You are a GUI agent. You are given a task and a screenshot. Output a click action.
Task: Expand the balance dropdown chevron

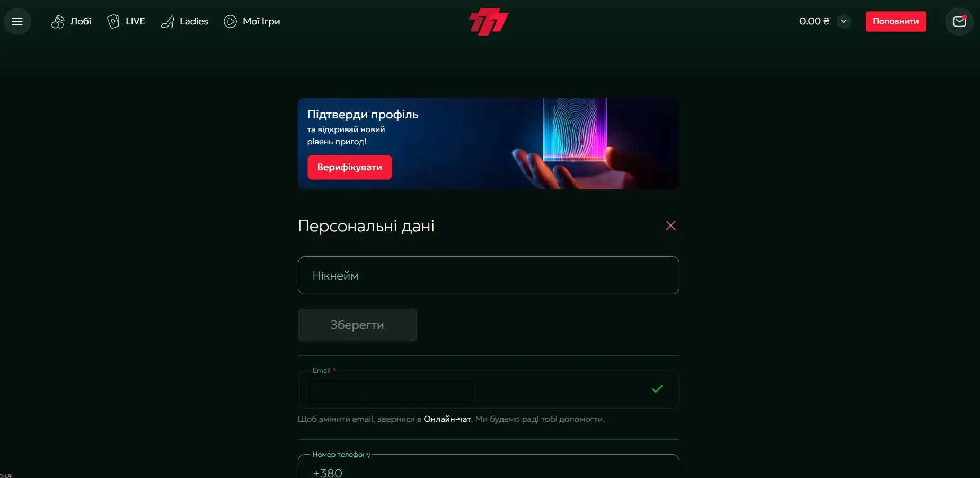(x=844, y=21)
